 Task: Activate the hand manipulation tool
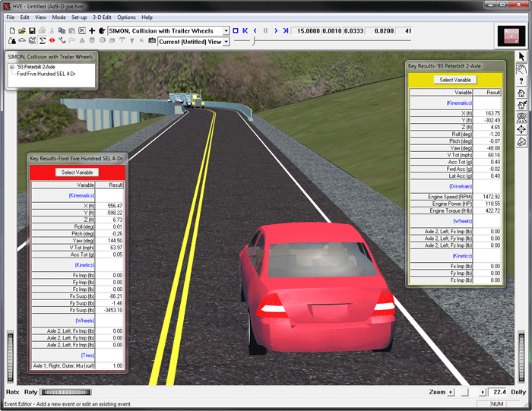522,68
